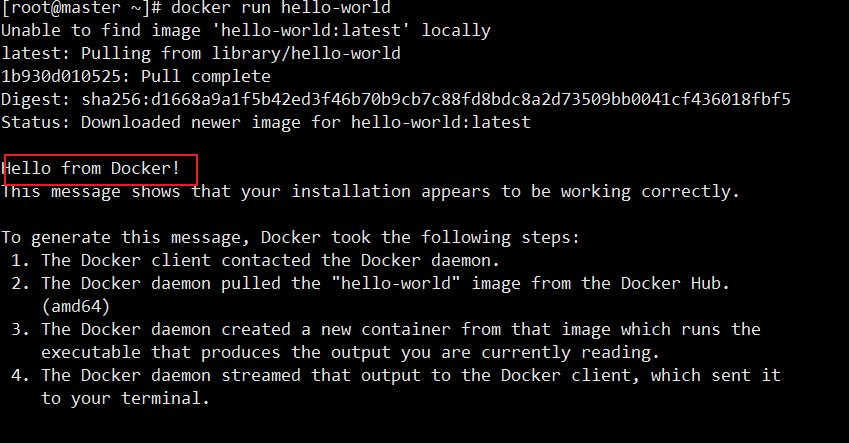The width and height of the screenshot is (849, 443).
Task: Click the layer ID 1b930d010525
Action: [x=61, y=76]
